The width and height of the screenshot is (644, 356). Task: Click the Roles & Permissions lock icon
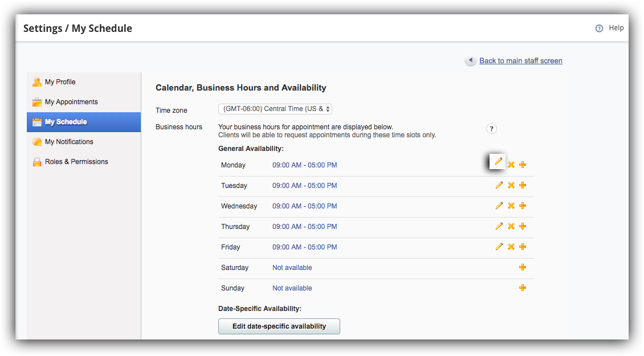click(37, 162)
